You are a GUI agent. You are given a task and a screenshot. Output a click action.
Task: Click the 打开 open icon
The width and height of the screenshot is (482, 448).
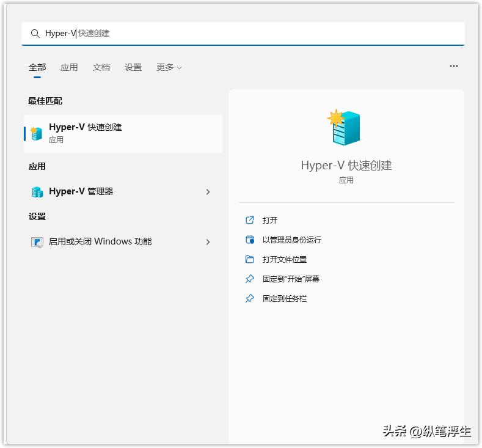(250, 220)
